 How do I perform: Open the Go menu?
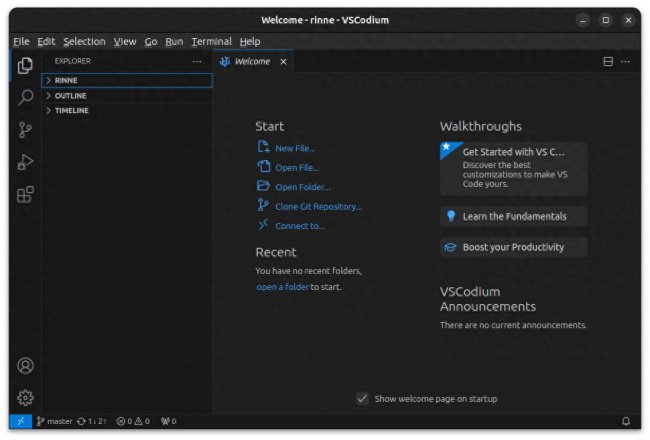151,41
